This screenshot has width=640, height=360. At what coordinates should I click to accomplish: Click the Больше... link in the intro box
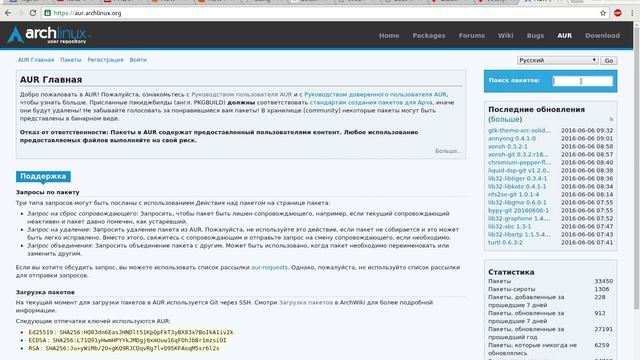tap(448, 151)
